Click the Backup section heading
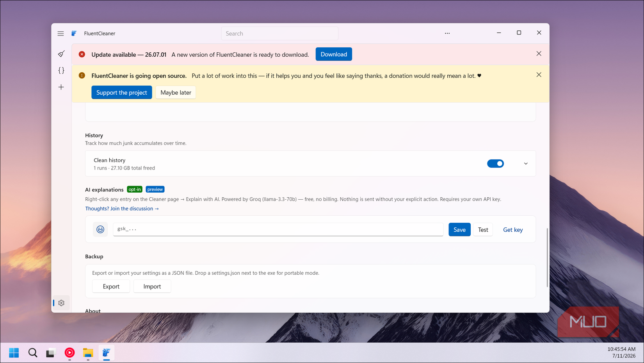The image size is (644, 363). click(94, 256)
